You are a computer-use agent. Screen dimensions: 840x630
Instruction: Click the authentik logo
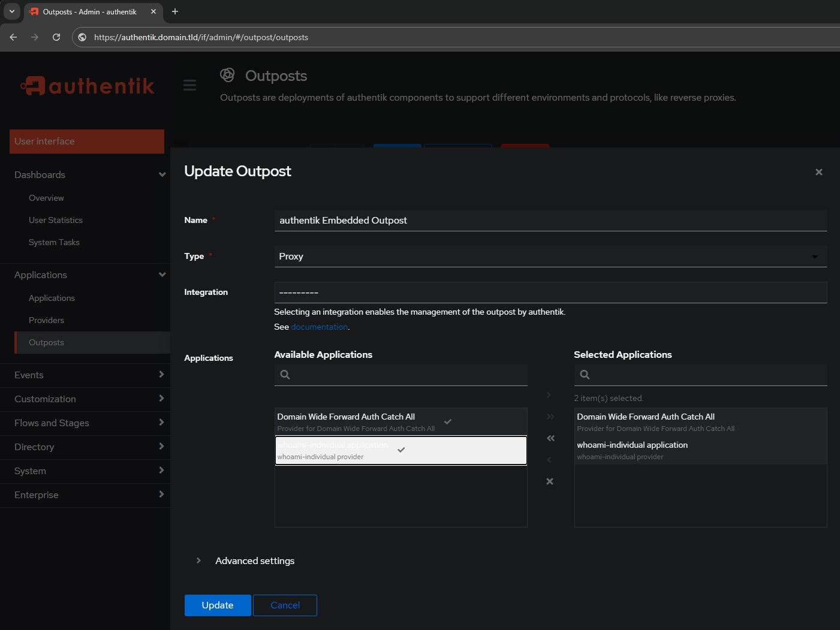[x=87, y=86]
